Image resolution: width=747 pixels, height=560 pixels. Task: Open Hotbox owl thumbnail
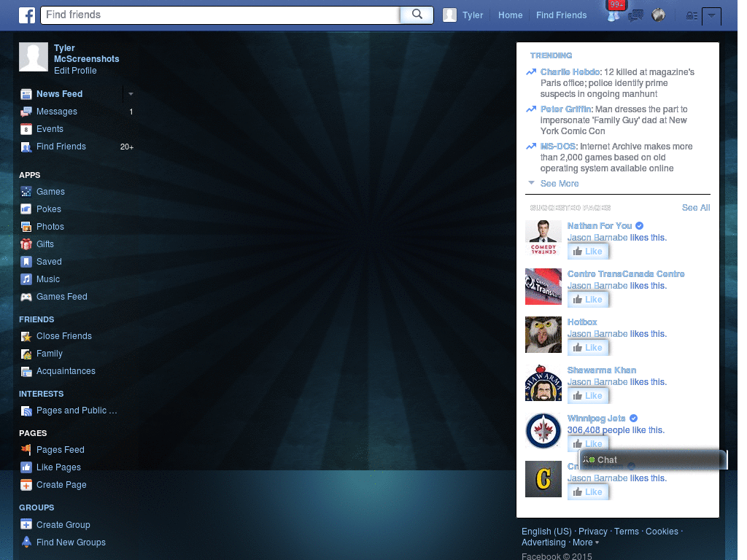(x=543, y=334)
